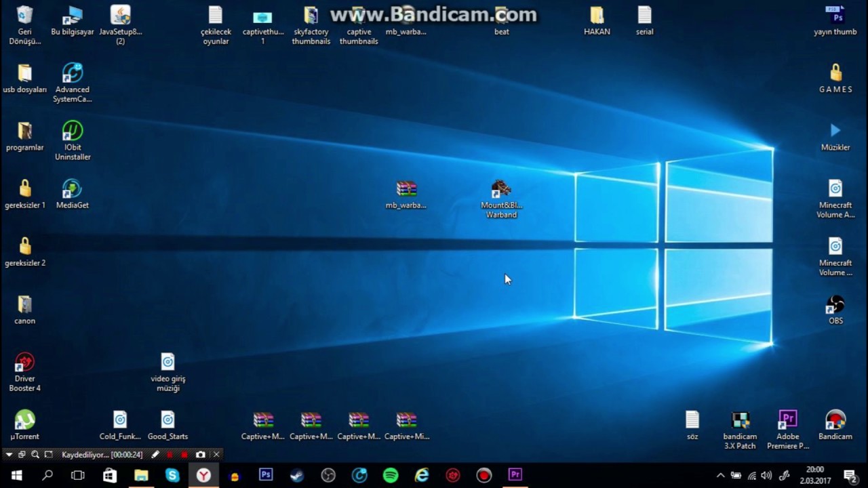Launch IObit Uninstaller
868x488 pixels.
click(73, 141)
